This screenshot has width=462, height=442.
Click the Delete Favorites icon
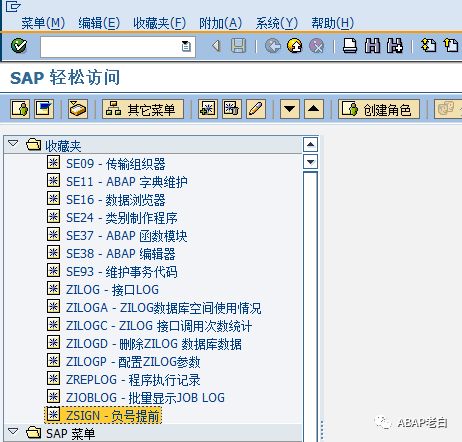coord(232,109)
